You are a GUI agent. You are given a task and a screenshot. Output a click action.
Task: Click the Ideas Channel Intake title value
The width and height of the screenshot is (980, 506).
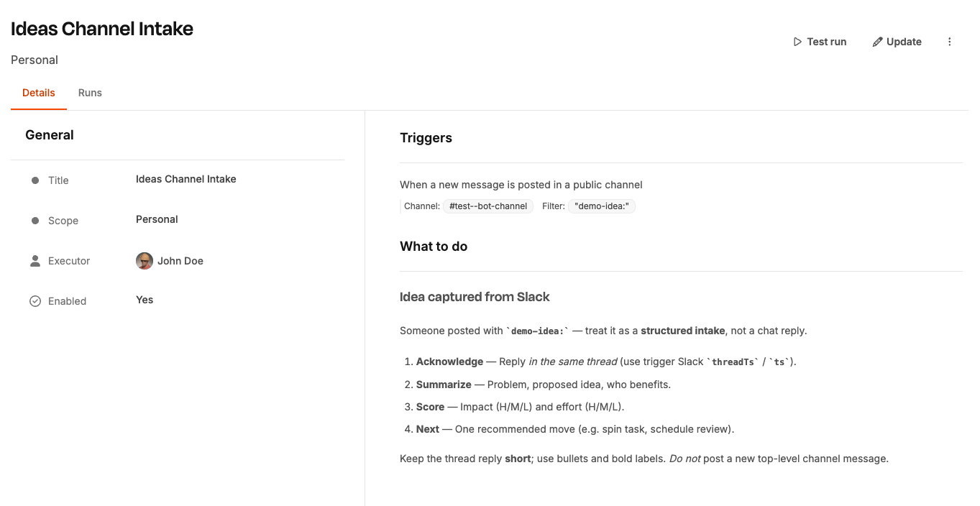point(186,179)
